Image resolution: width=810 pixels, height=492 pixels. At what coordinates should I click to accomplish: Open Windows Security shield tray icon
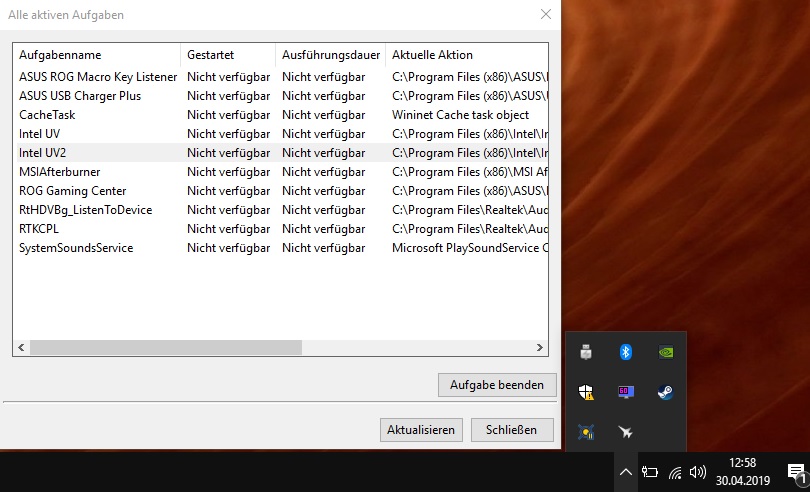click(x=586, y=392)
